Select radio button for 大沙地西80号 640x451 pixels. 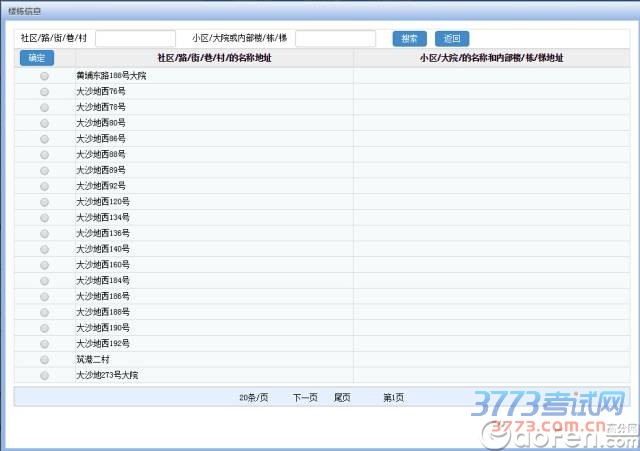point(44,123)
